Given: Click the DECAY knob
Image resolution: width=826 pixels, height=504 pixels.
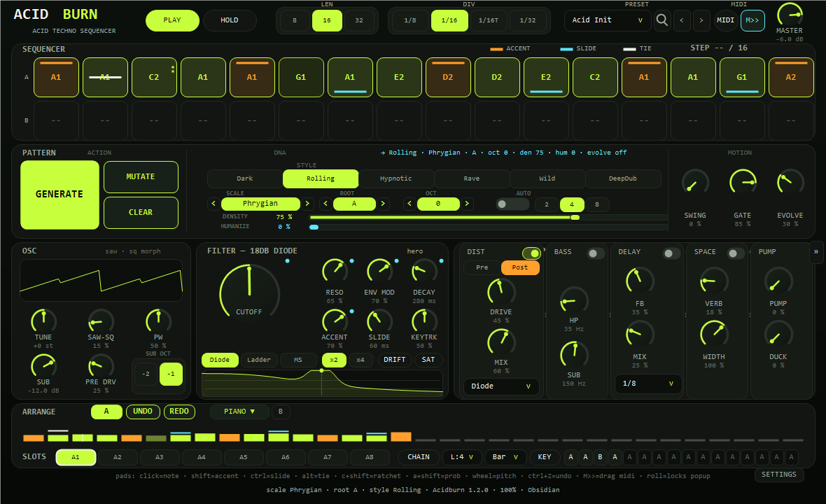Looking at the screenshot, I should pyautogui.click(x=424, y=272).
